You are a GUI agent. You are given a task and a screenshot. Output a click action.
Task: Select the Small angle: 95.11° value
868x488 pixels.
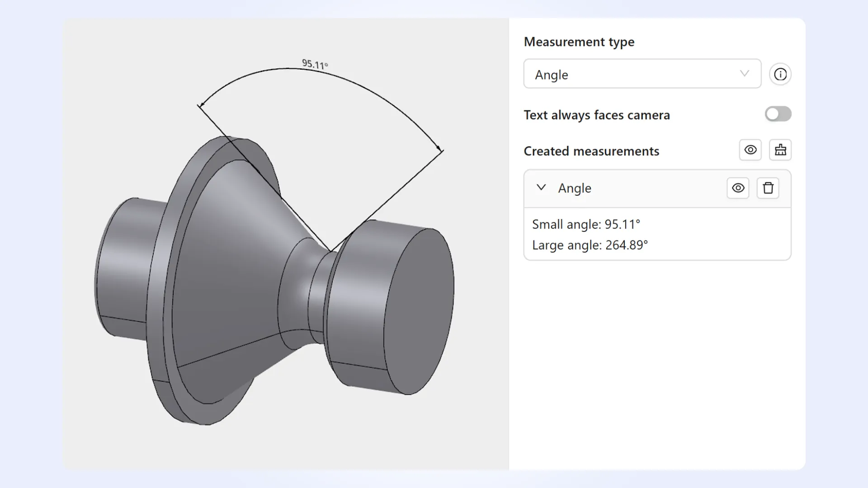click(x=586, y=224)
